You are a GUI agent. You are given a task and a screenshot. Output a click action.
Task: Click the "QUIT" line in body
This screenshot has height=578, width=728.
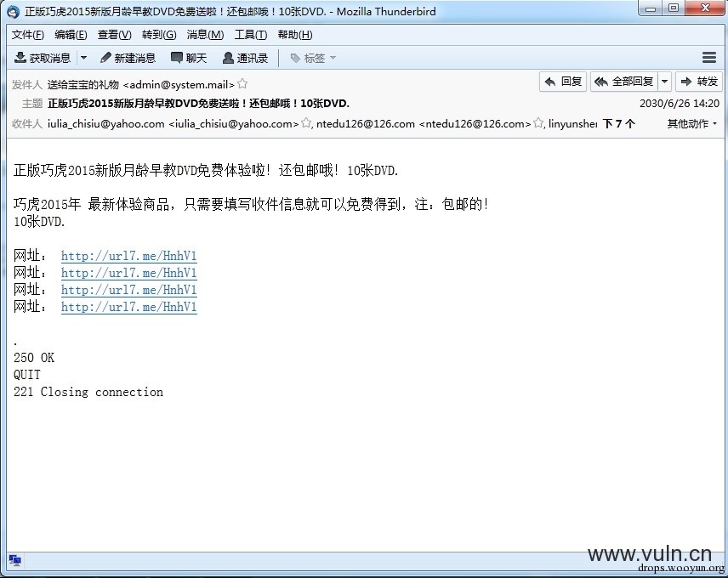click(x=27, y=375)
